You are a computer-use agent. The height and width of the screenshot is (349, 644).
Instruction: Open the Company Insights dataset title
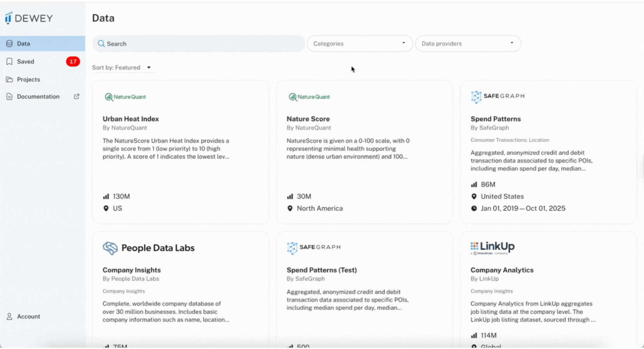[x=132, y=270]
